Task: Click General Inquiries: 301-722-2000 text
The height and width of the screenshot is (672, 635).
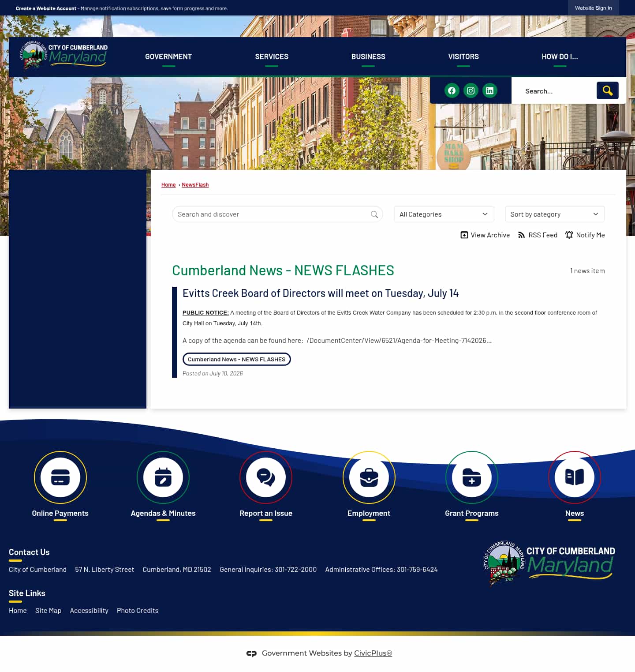Action: click(x=268, y=570)
